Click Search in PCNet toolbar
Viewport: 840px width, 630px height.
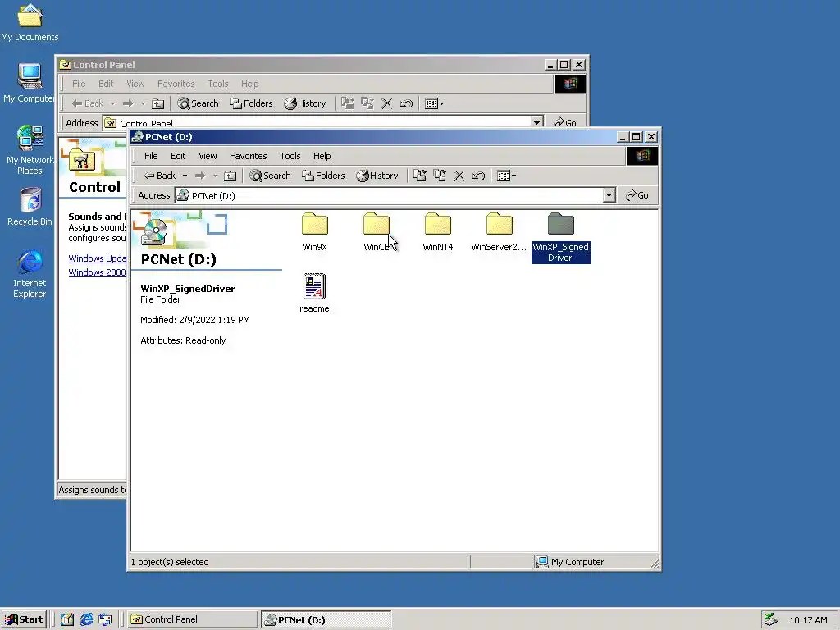270,176
